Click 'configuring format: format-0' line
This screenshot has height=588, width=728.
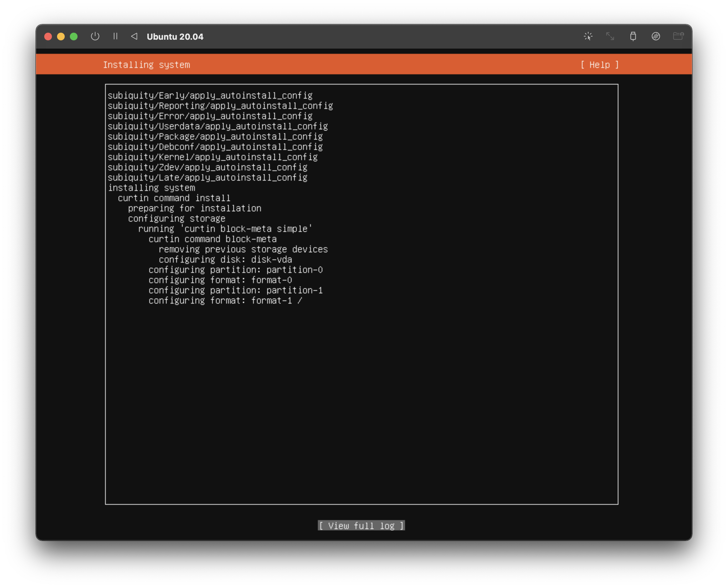220,280
